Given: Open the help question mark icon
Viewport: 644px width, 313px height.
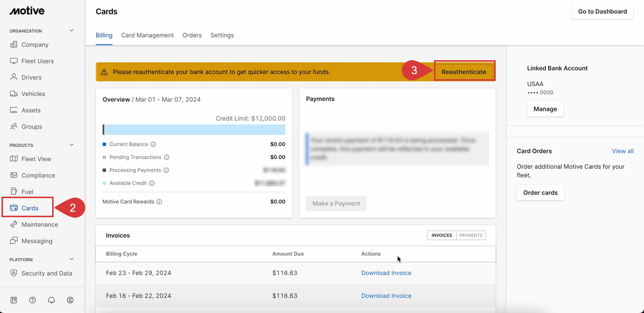Looking at the screenshot, I should 33,300.
